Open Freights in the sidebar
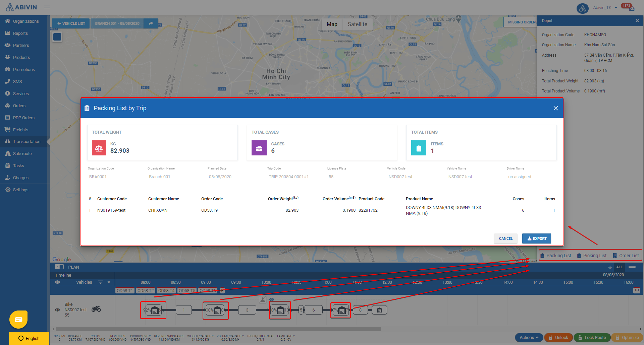This screenshot has width=644, height=345. tap(20, 130)
